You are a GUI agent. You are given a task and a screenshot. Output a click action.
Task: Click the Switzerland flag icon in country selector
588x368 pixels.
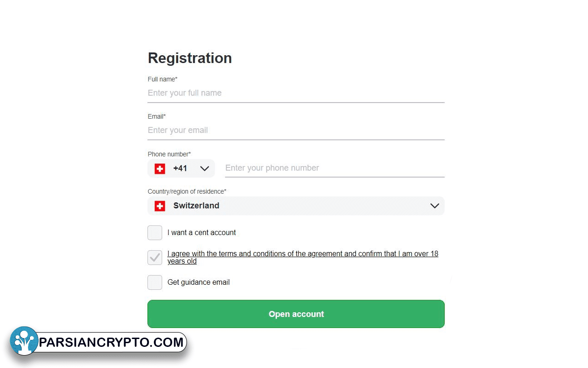tap(159, 206)
